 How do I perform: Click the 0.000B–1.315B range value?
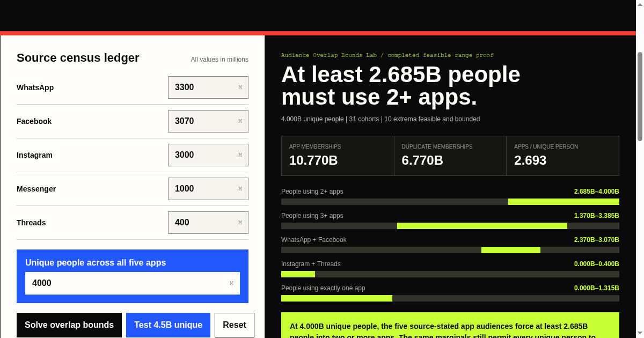click(597, 288)
